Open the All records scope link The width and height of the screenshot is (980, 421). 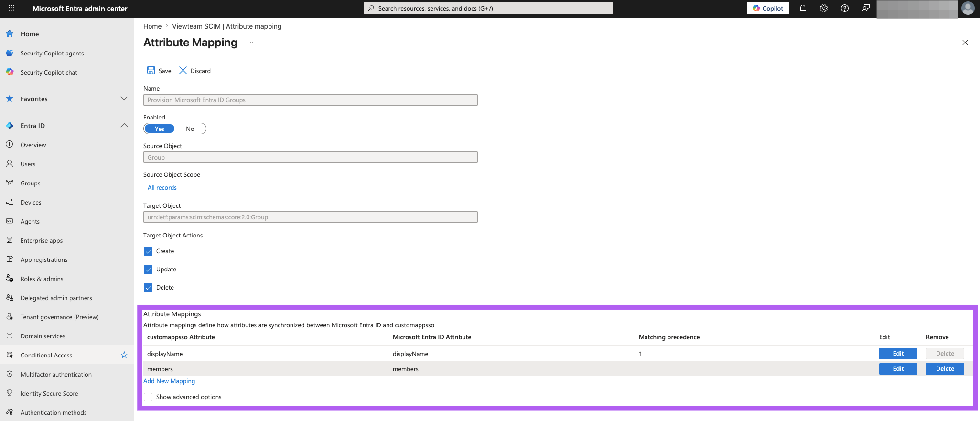(162, 188)
